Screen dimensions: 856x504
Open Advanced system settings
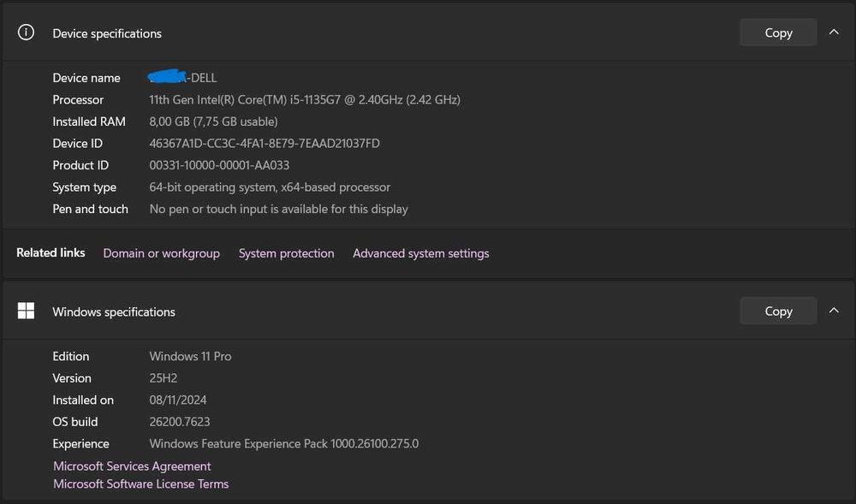point(421,253)
